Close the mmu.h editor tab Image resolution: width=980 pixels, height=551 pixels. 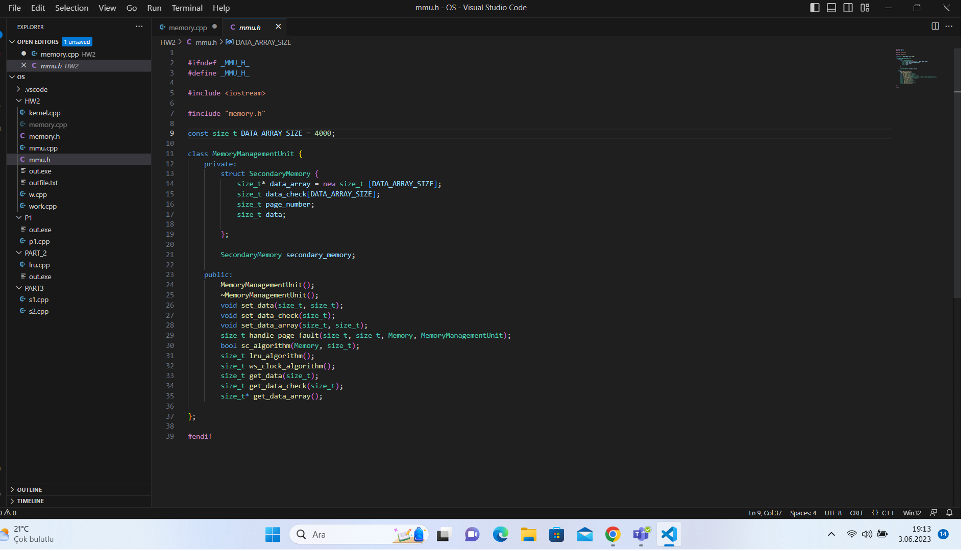click(x=278, y=27)
